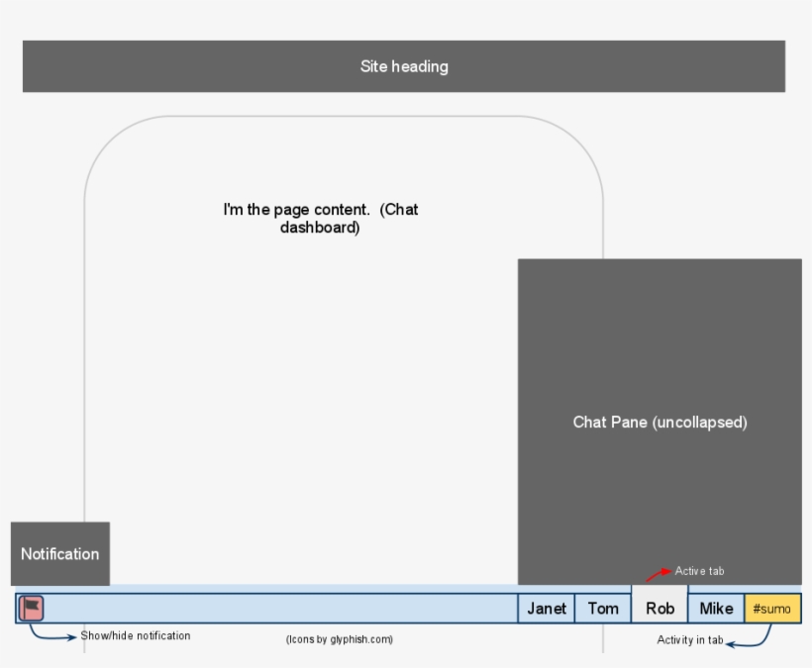Select the active Rob tab annotation arrow
The image size is (812, 668).
[x=661, y=574]
